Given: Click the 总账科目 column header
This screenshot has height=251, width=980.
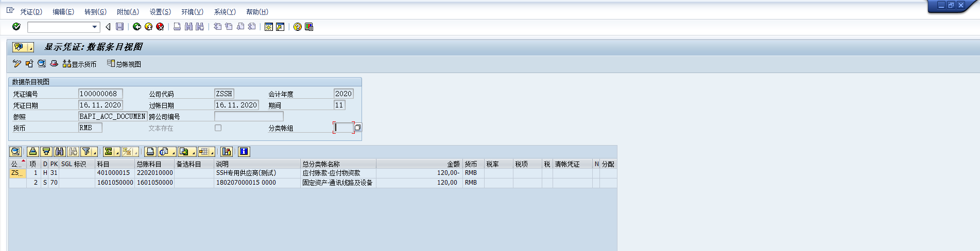Looking at the screenshot, I should [154, 164].
